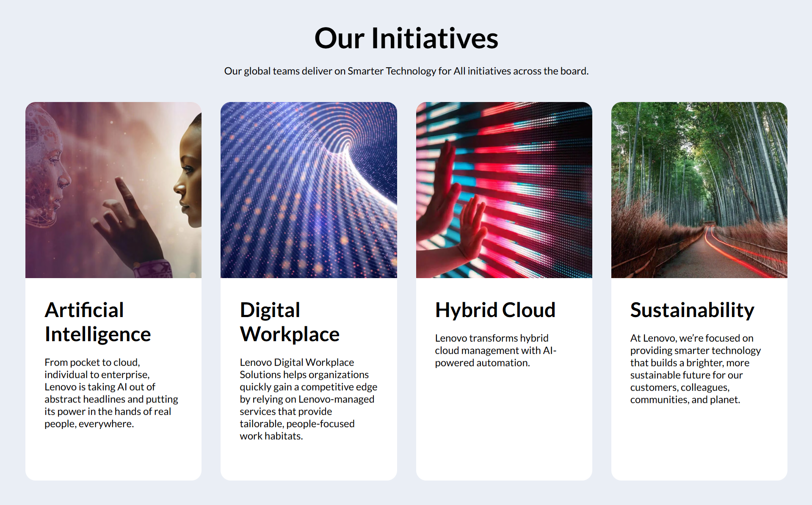
Task: Click empty space below Hybrid Cloud description
Action: pyautogui.click(x=504, y=423)
